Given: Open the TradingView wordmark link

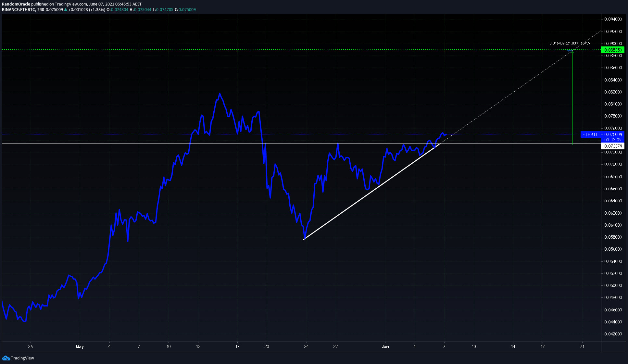Looking at the screenshot, I should 22,358.
